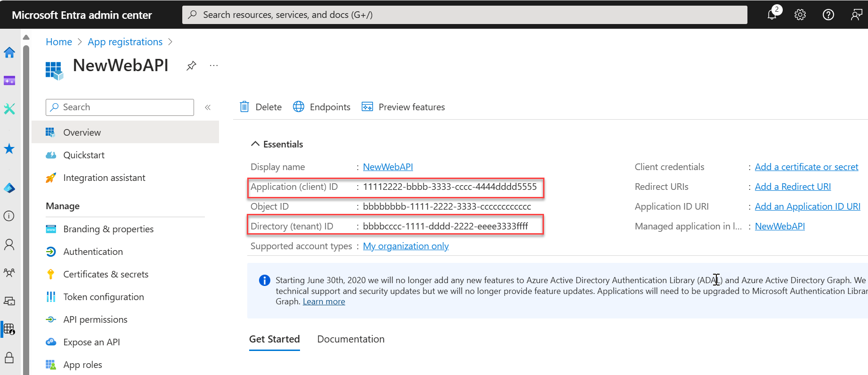Open the blue diamond icon in left rail

point(9,188)
